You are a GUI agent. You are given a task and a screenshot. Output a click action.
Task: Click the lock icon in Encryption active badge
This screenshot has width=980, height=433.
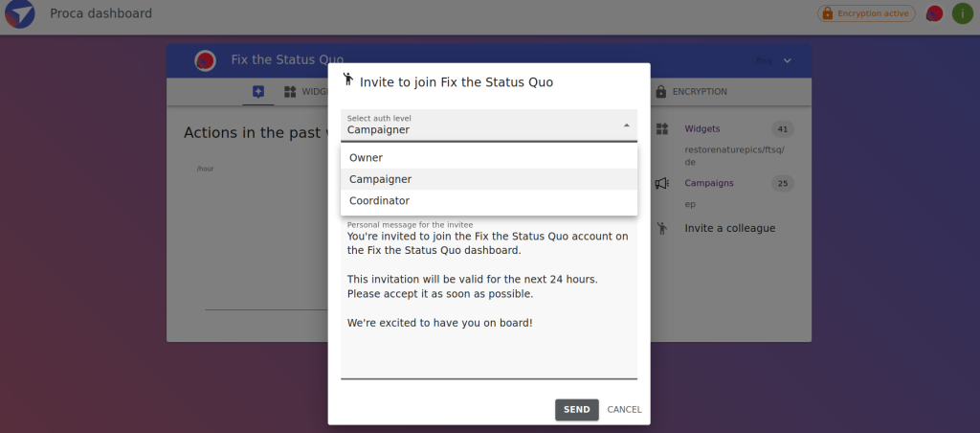828,13
